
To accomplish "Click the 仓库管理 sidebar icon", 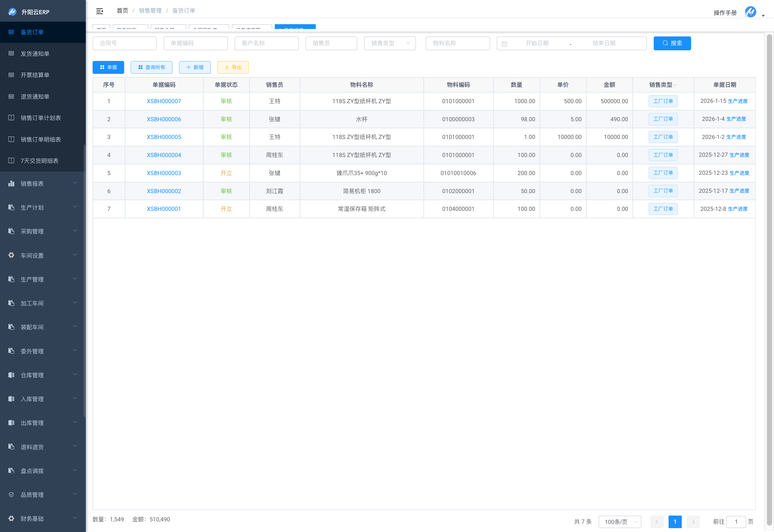I will pyautogui.click(x=11, y=375).
